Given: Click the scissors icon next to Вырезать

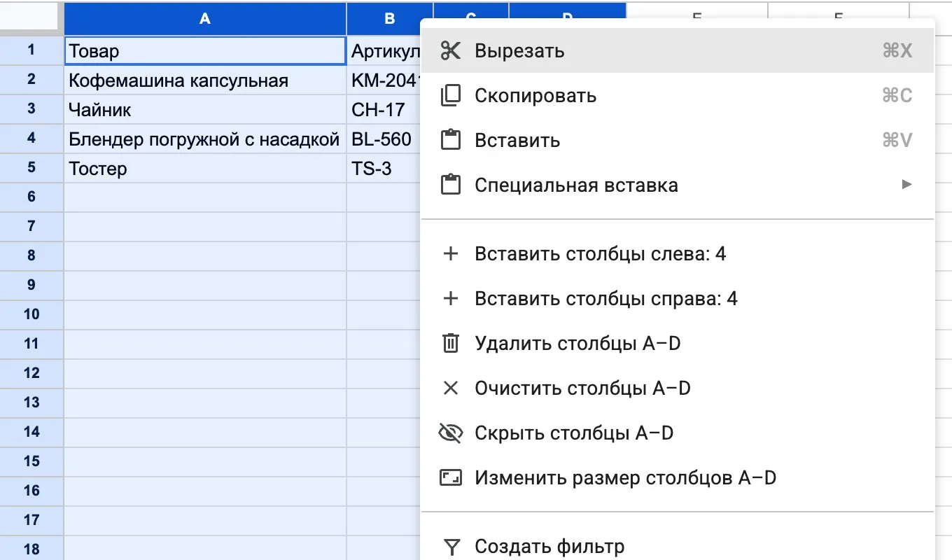Looking at the screenshot, I should pyautogui.click(x=451, y=50).
